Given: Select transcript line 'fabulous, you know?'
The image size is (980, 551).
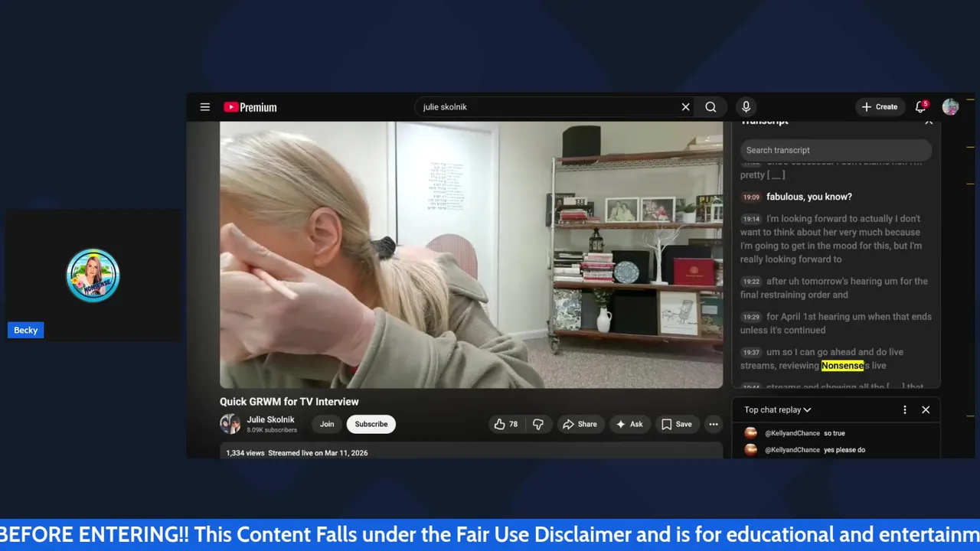Looking at the screenshot, I should pyautogui.click(x=809, y=197).
